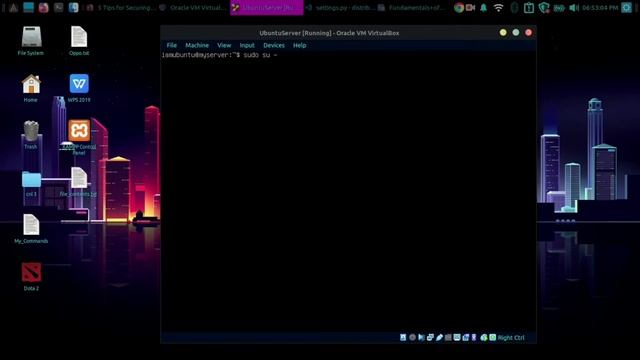Open the Devices menu

[274, 45]
